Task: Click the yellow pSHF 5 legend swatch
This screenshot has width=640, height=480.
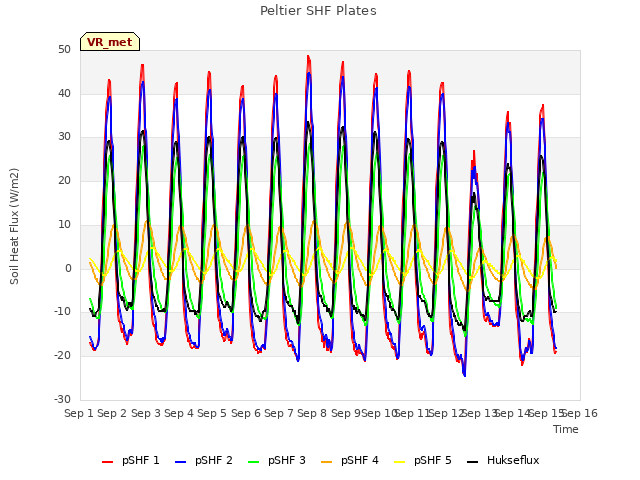Action: click(x=400, y=462)
